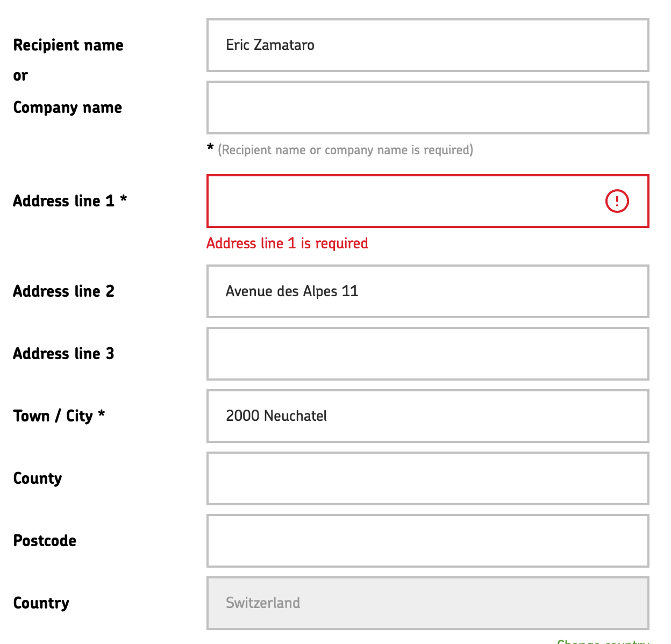This screenshot has width=671, height=644.
Task: Click into the empty Postcode input box
Action: (x=428, y=541)
